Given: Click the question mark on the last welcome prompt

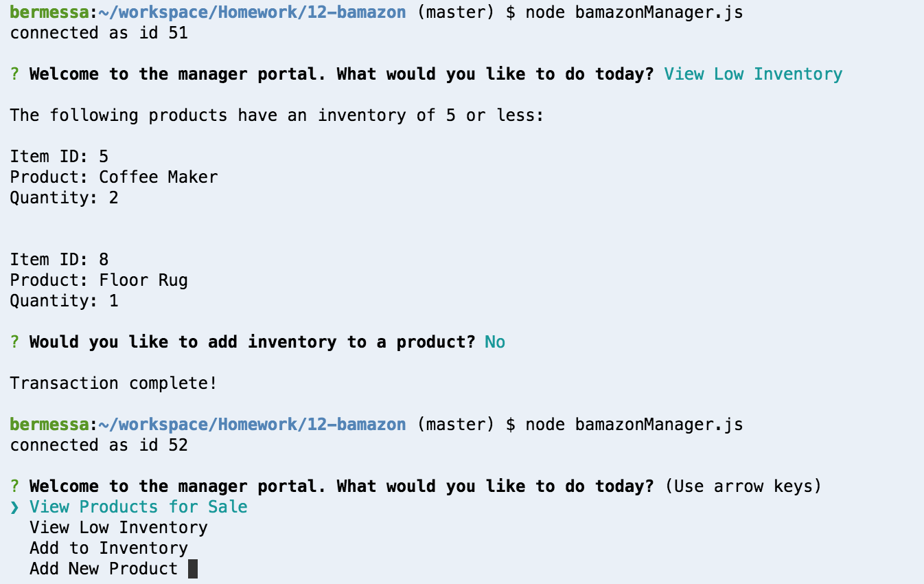Looking at the screenshot, I should pyautogui.click(x=15, y=486).
